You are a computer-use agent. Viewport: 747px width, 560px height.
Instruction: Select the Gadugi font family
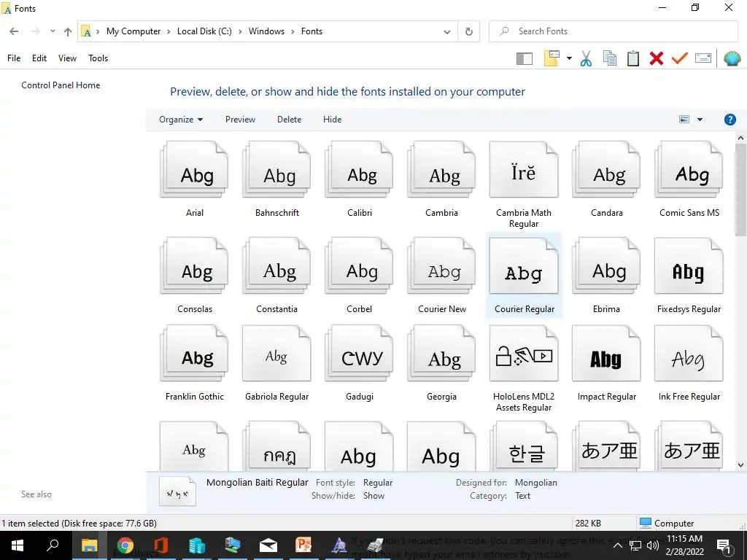359,363
